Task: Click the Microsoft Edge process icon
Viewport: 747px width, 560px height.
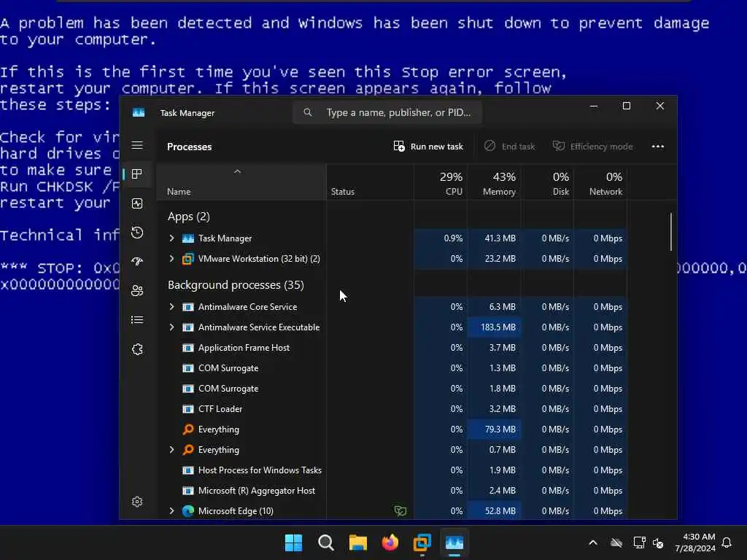Action: tap(188, 511)
